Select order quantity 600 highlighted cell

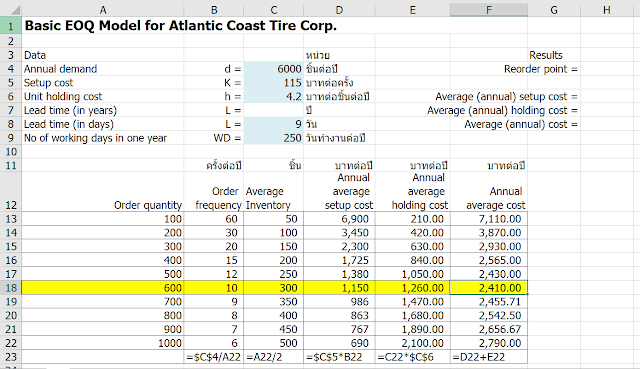(102, 288)
